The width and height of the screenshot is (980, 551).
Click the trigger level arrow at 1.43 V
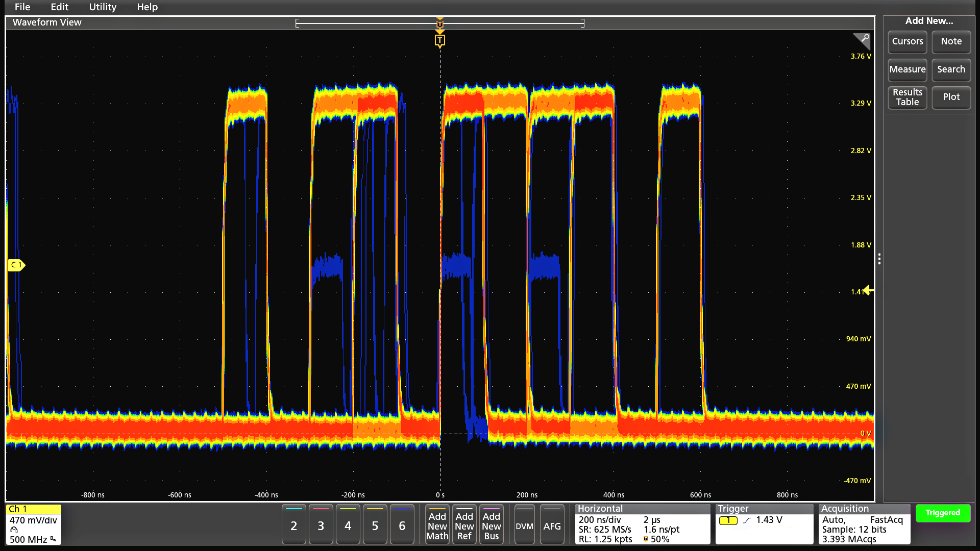tap(868, 290)
